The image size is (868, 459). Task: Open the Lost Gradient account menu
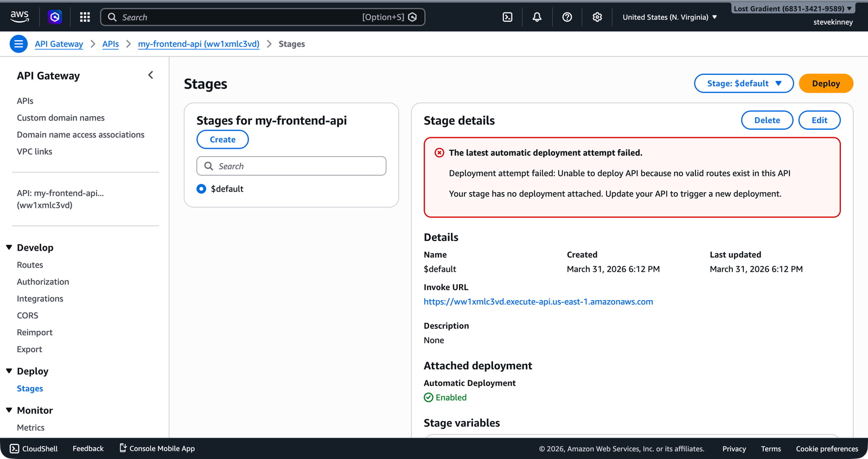coord(793,9)
